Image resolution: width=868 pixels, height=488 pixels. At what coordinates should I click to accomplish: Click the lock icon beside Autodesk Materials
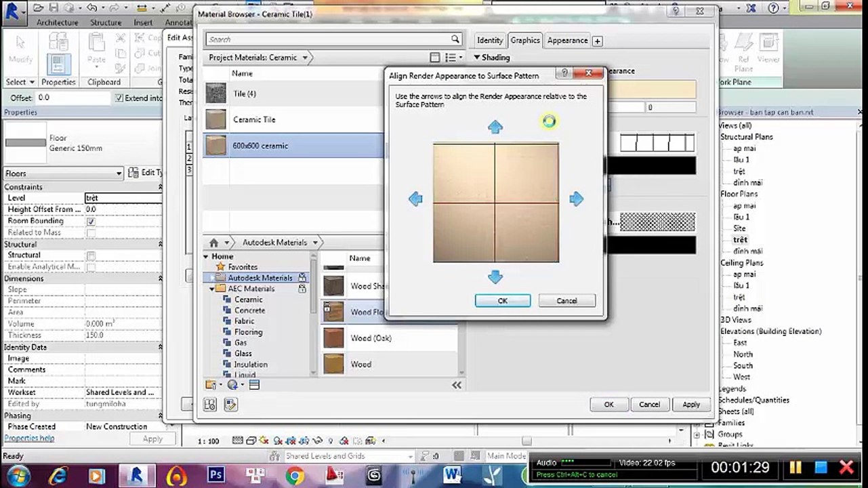click(302, 278)
